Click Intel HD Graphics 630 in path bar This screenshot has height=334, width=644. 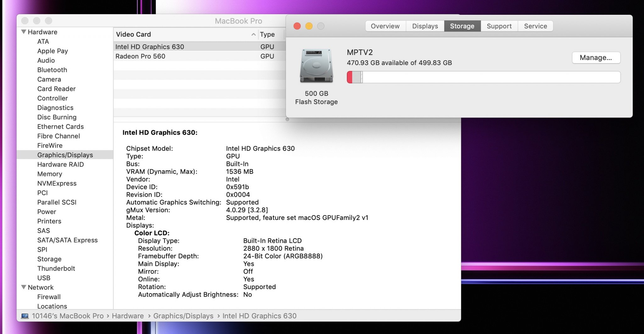[x=259, y=316]
